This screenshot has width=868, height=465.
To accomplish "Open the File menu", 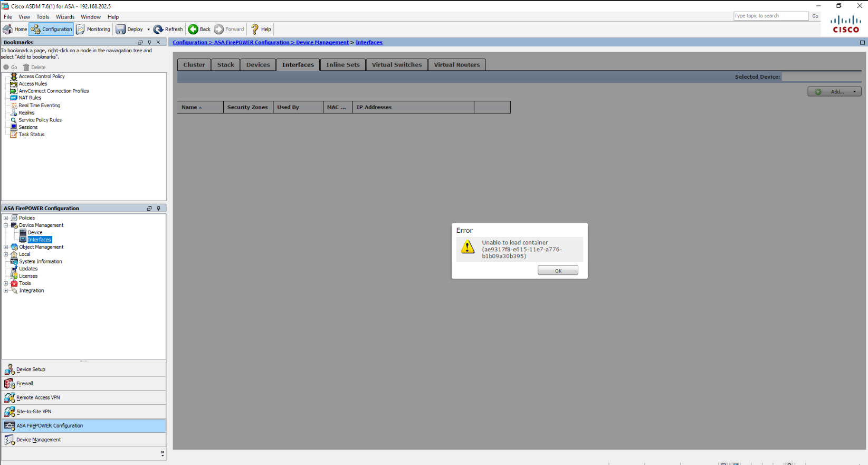I will 8,17.
